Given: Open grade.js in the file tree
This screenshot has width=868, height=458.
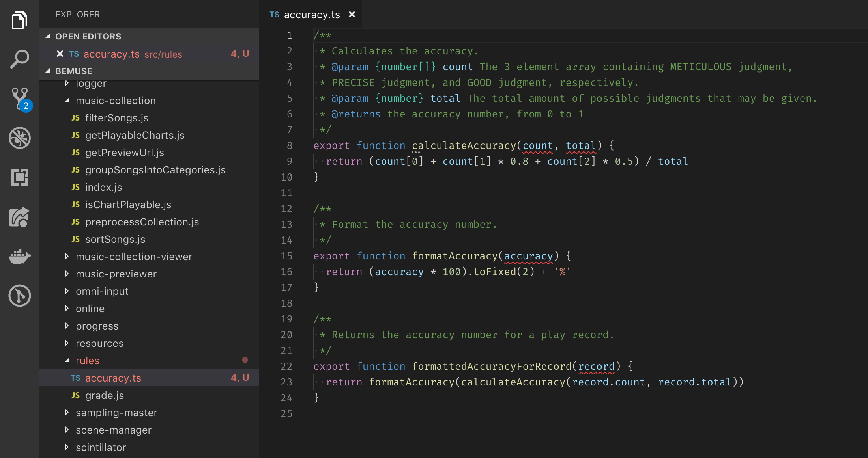Looking at the screenshot, I should 104,395.
